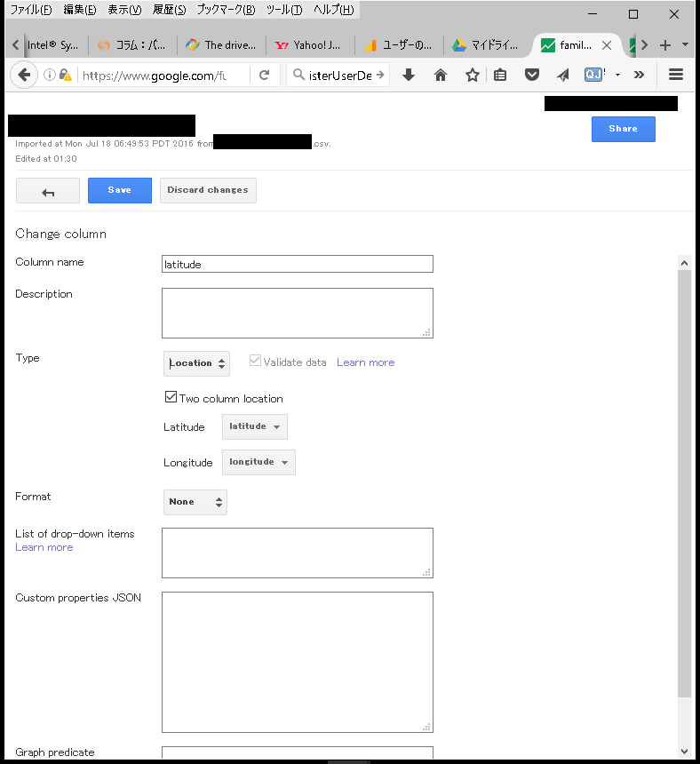Click the back arrow button beside Save
The width and height of the screenshot is (700, 764).
pos(48,190)
